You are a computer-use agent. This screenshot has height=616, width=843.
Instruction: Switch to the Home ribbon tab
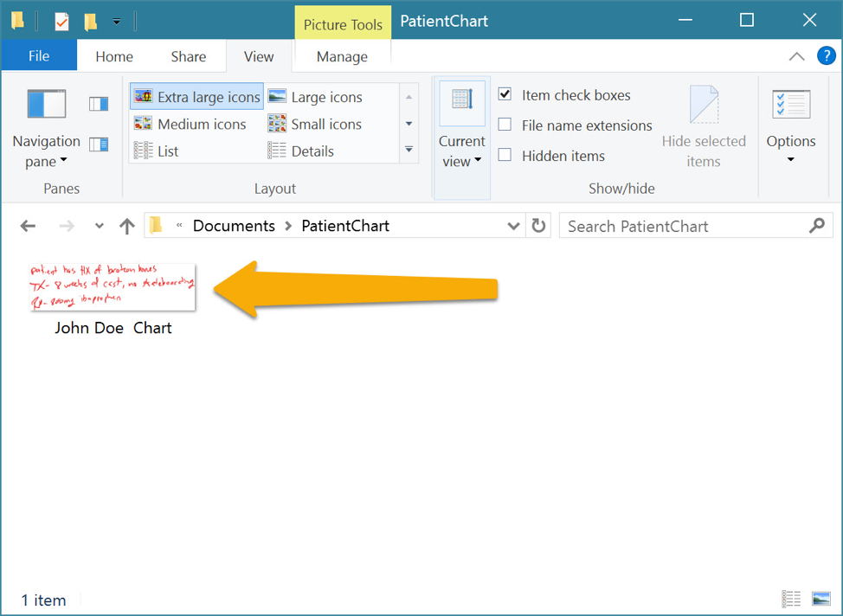tap(114, 56)
